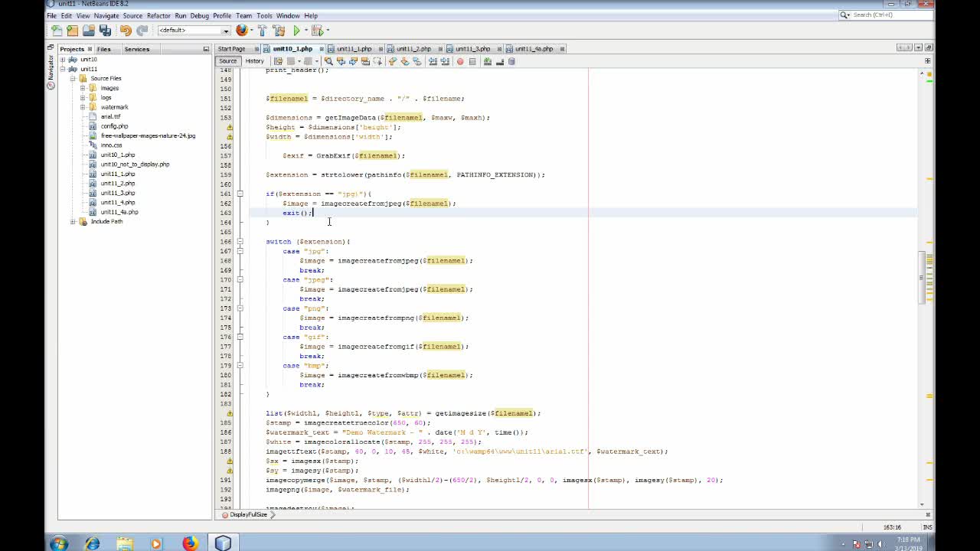Switch to the unit11_1.php tab
980x551 pixels.
tap(354, 49)
